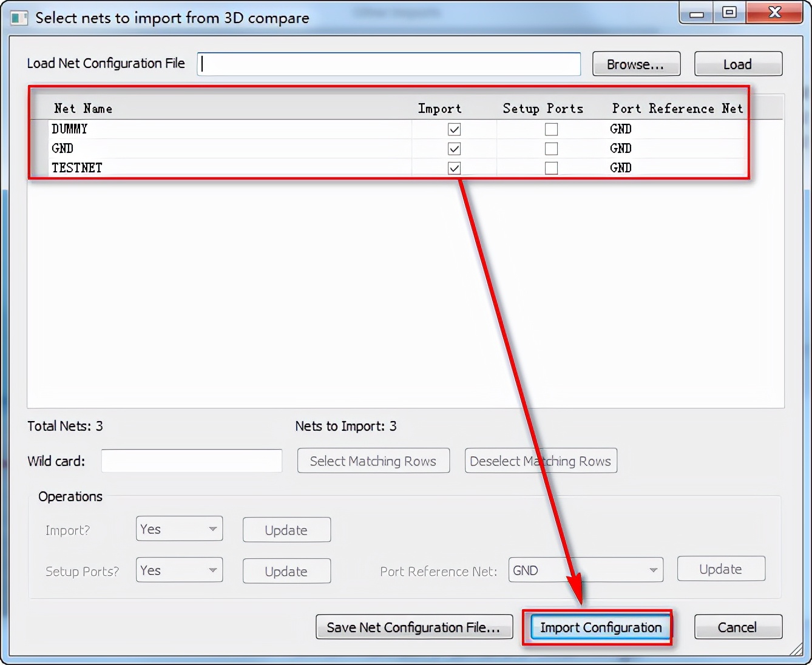Click Update button beside Import? dropdown
This screenshot has width=812, height=665.
tap(286, 530)
